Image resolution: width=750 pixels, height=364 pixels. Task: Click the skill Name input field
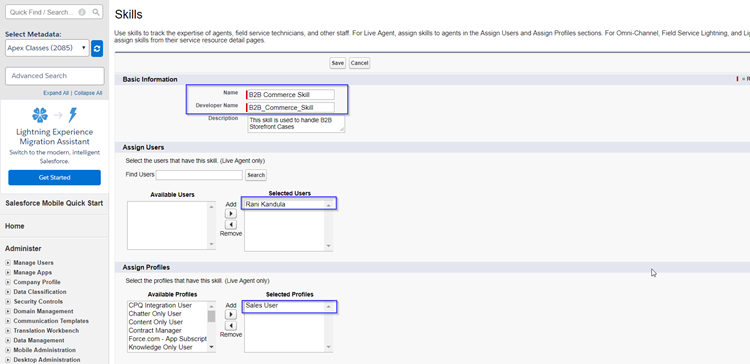290,95
